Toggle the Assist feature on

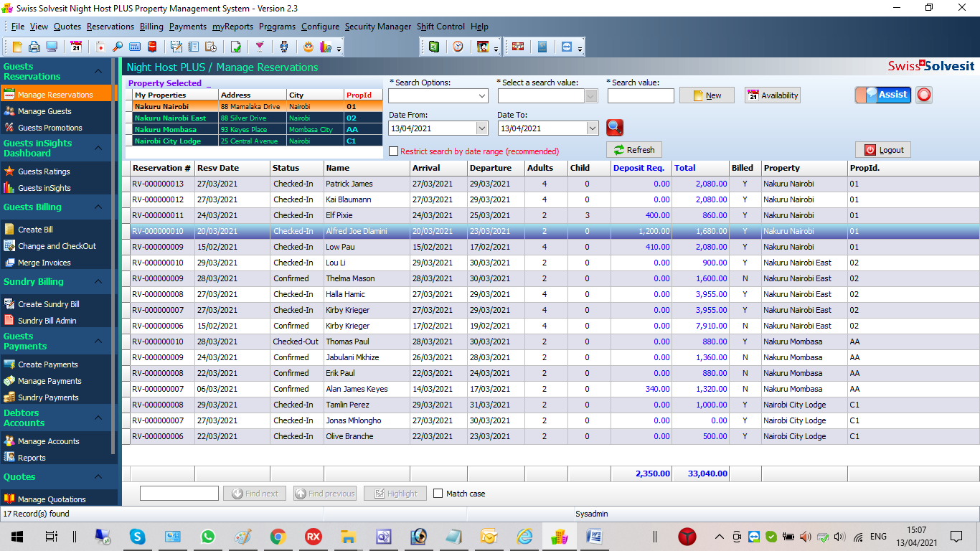point(883,95)
